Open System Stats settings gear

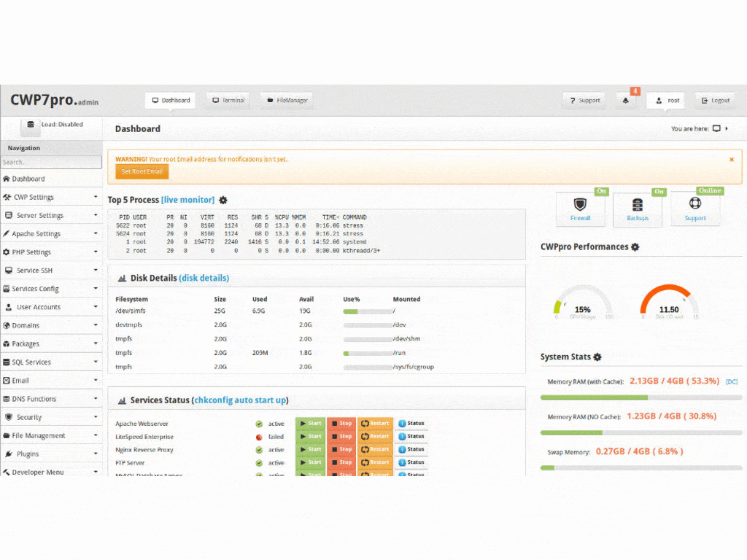[597, 357]
